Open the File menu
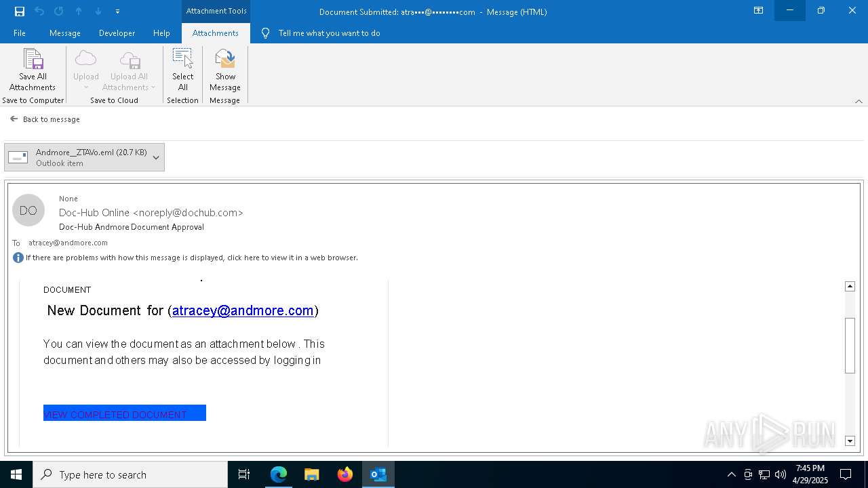The width and height of the screenshot is (868, 488). click(20, 33)
